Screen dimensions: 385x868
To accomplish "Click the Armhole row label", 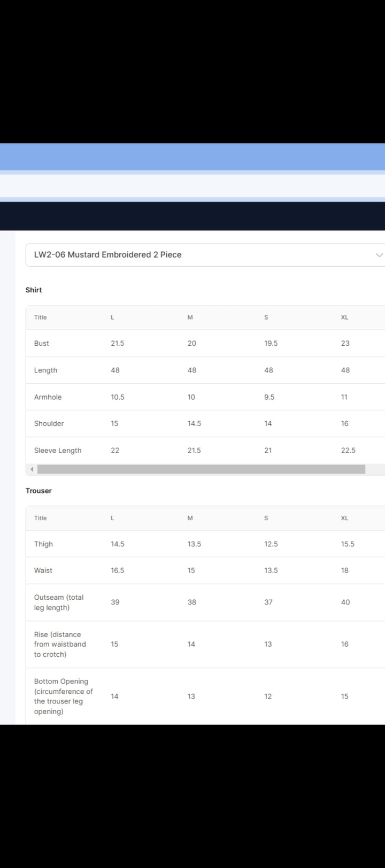I will coord(48,397).
